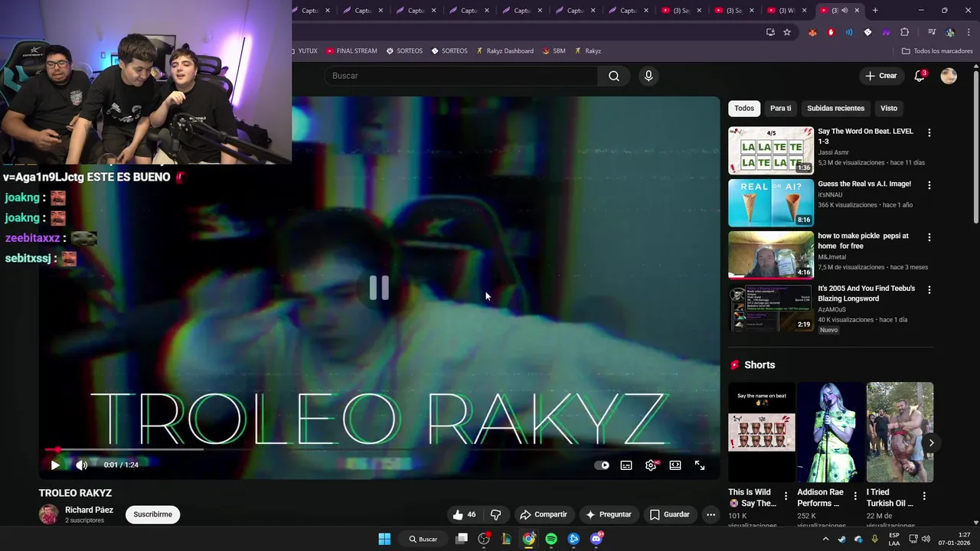The width and height of the screenshot is (980, 551).
Task: Toggle YouTube autoplay switch
Action: [602, 465]
